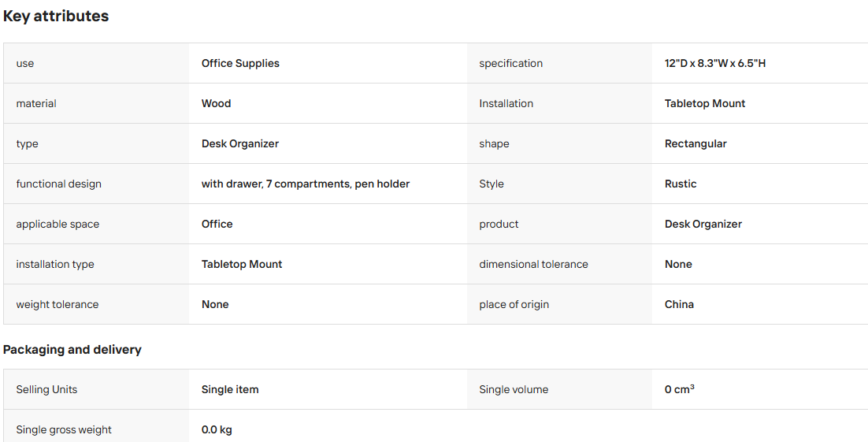Click the weight tolerance None value

click(215, 304)
